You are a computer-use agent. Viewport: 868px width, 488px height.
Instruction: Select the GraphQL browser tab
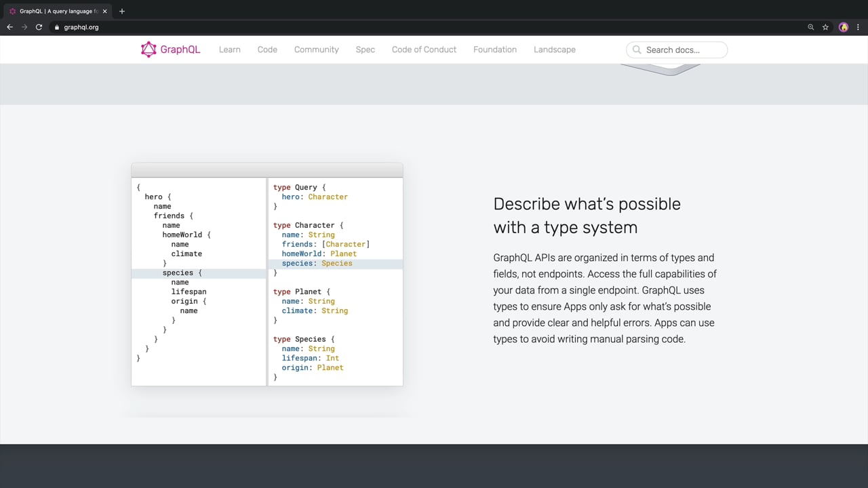(58, 11)
